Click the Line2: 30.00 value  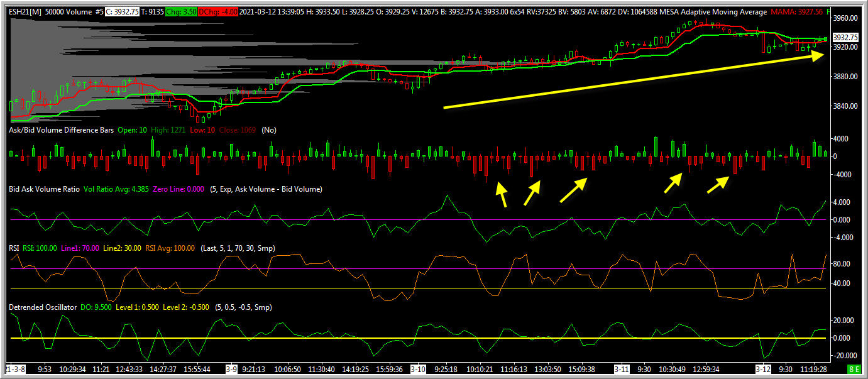click(122, 248)
